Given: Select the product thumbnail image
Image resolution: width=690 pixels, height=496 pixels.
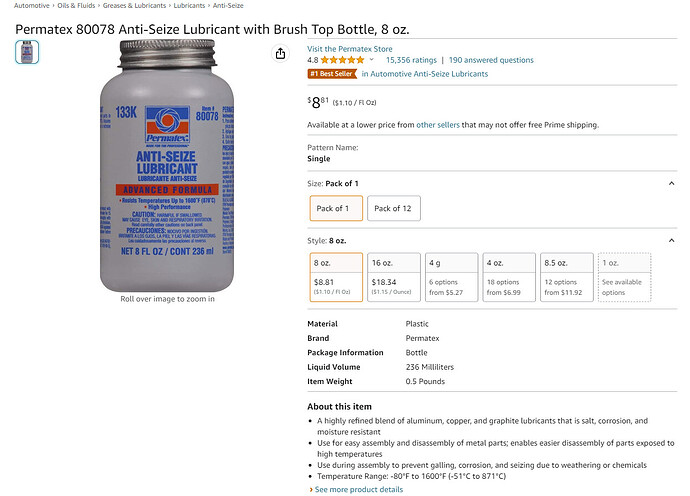Looking at the screenshot, I should tap(27, 52).
